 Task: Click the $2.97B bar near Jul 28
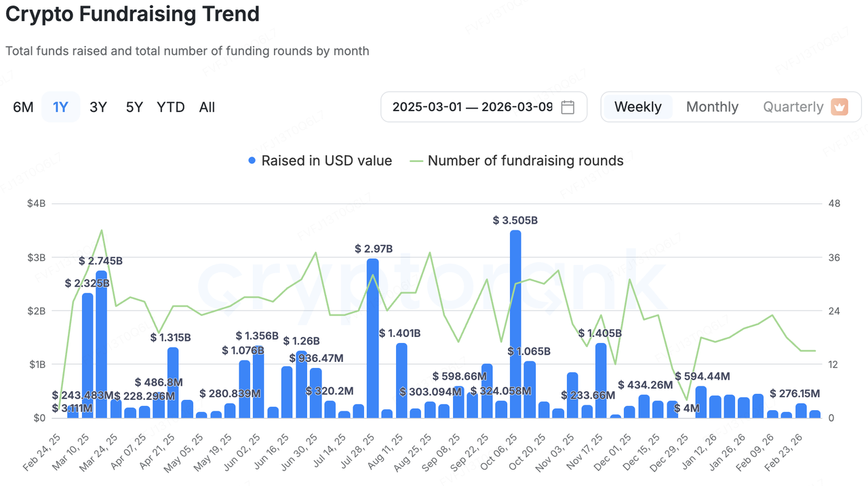tap(372, 338)
